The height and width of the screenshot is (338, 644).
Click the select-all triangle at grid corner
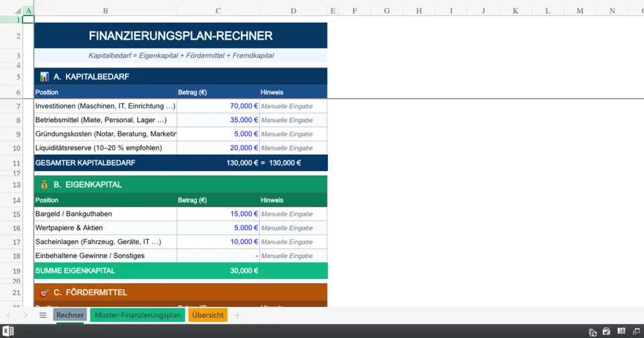[17, 11]
